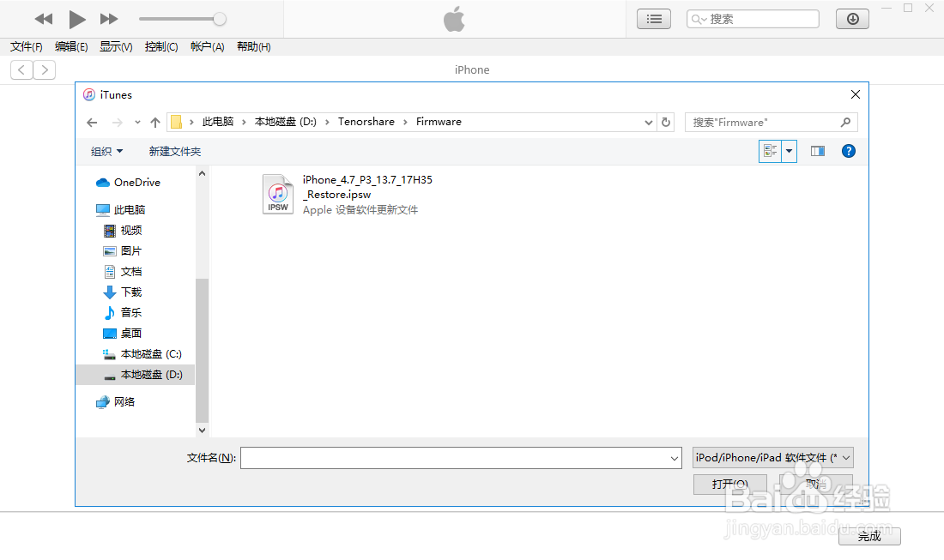Click 本地磁盘 (D:) in the address path

[286, 122]
